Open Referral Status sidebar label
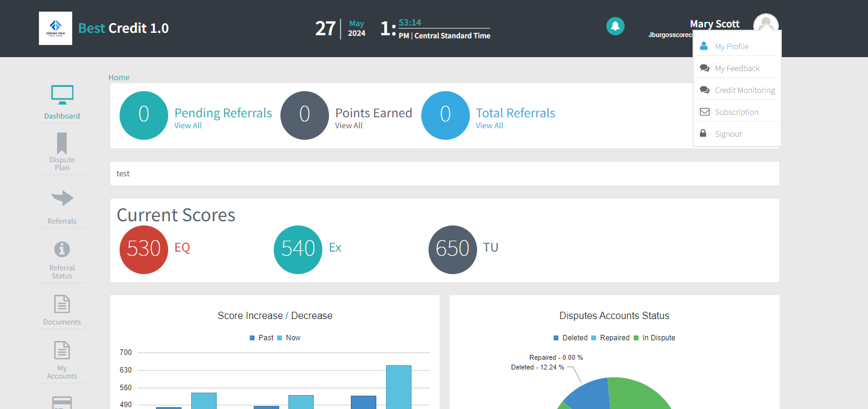 point(62,272)
